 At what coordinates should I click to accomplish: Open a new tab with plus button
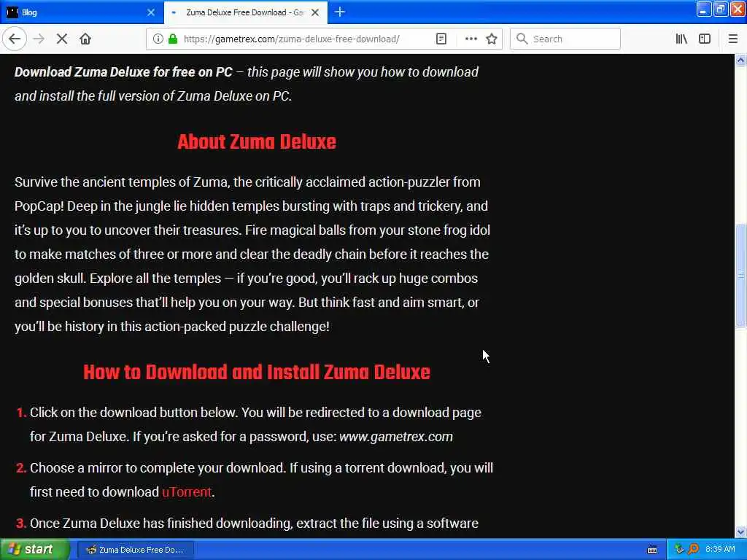click(340, 12)
